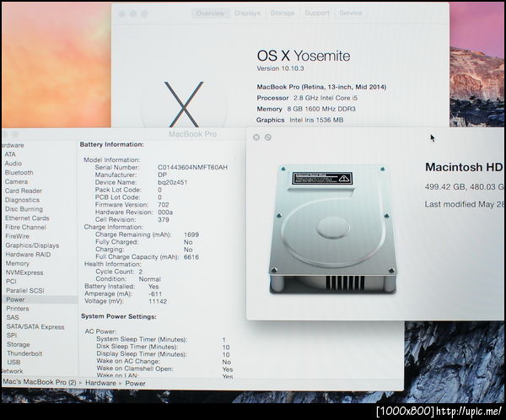Click the Firmware Version value 702
This screenshot has height=420, width=506.
point(164,205)
